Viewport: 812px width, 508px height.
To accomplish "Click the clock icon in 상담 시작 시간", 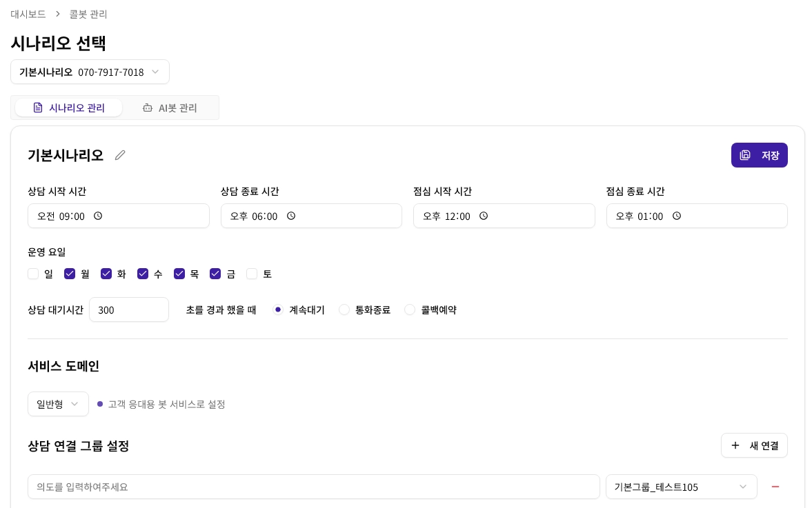I will point(98,216).
